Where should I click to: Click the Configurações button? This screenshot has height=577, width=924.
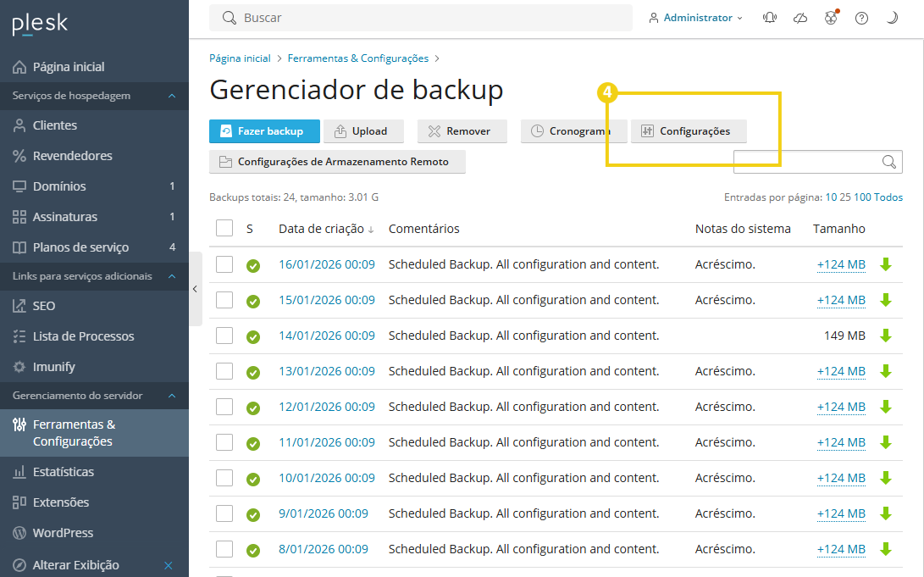tap(688, 131)
